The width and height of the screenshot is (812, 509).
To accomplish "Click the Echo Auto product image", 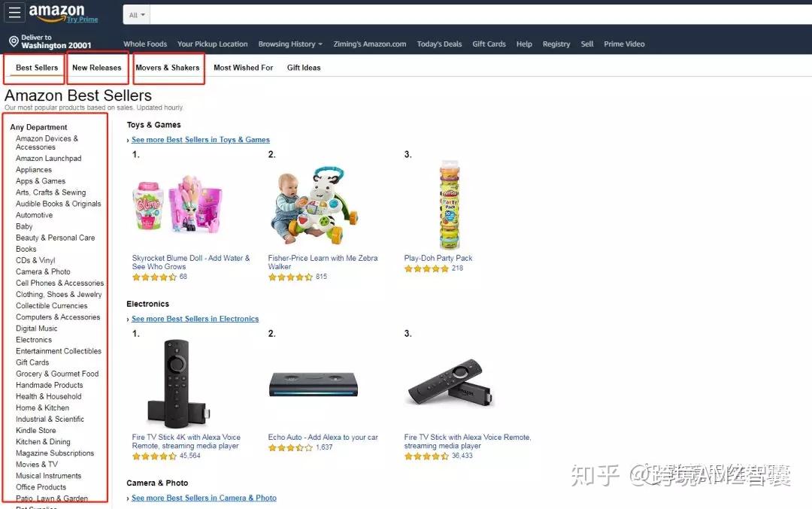I will pyautogui.click(x=314, y=385).
